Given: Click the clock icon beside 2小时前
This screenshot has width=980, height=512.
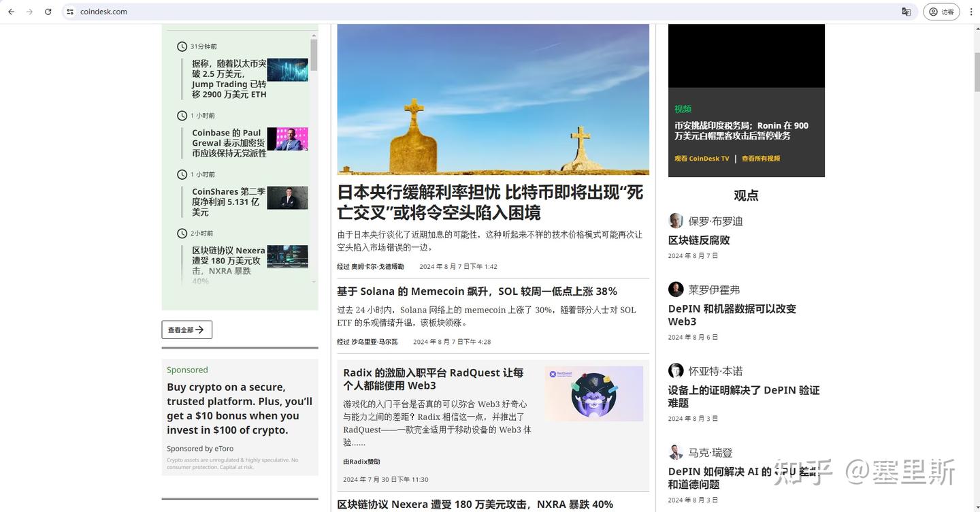Looking at the screenshot, I should (x=181, y=233).
